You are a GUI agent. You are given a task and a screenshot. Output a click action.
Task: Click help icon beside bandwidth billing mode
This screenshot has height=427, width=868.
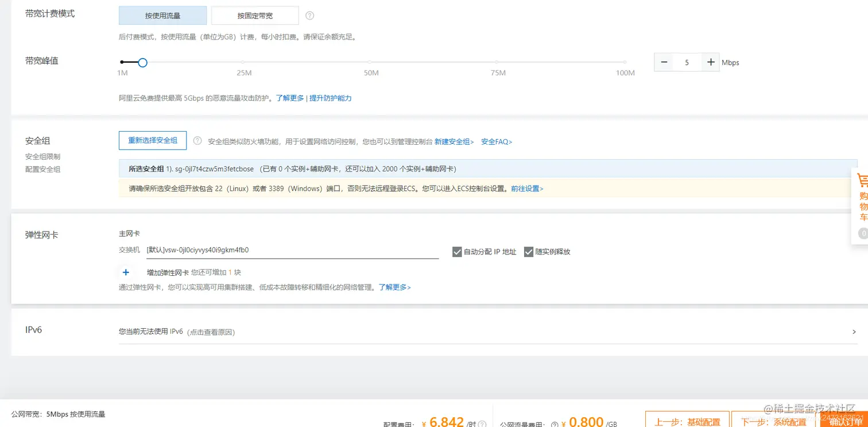(309, 16)
